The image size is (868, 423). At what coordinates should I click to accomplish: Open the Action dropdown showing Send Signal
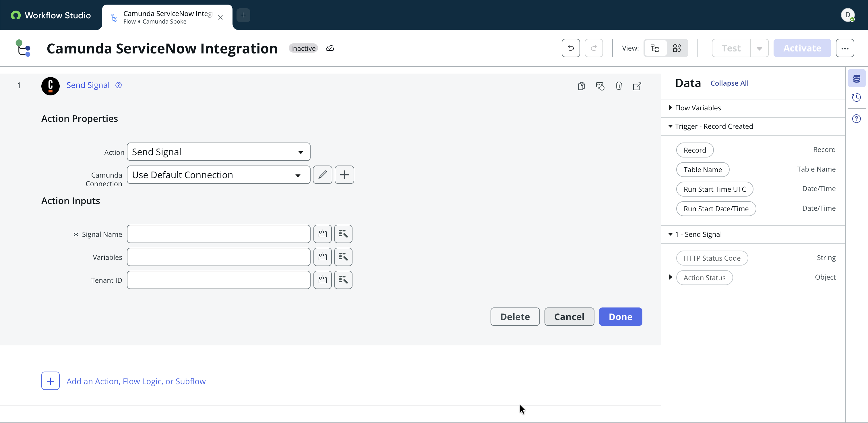[x=218, y=152]
